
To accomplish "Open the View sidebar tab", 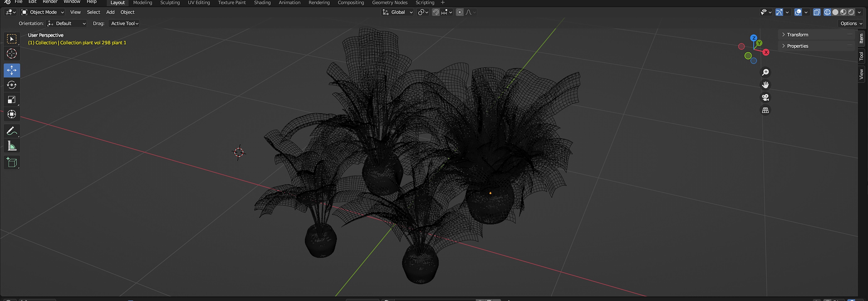I will pyautogui.click(x=861, y=74).
